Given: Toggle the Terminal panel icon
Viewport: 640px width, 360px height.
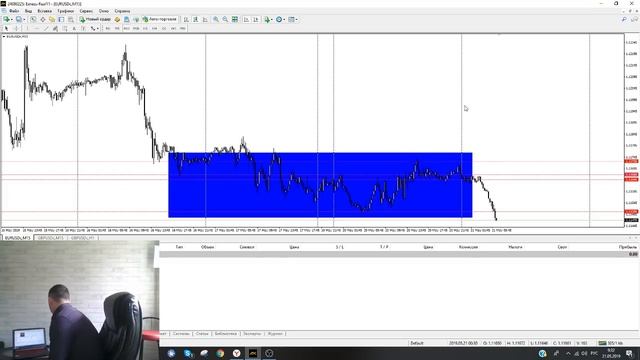Looking at the screenshot, I should [62, 19].
